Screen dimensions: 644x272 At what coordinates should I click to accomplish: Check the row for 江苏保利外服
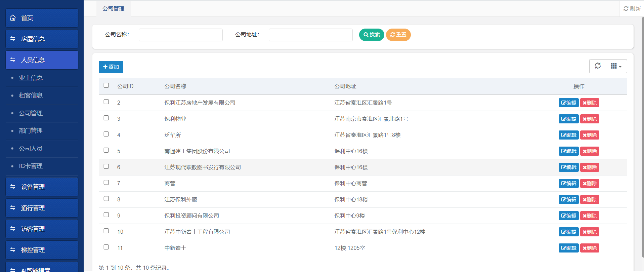click(106, 199)
